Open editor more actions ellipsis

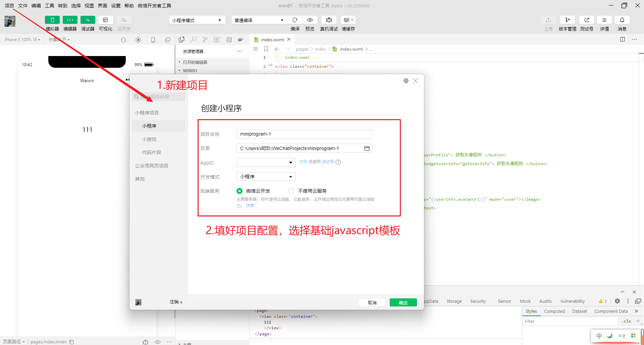tap(634, 39)
